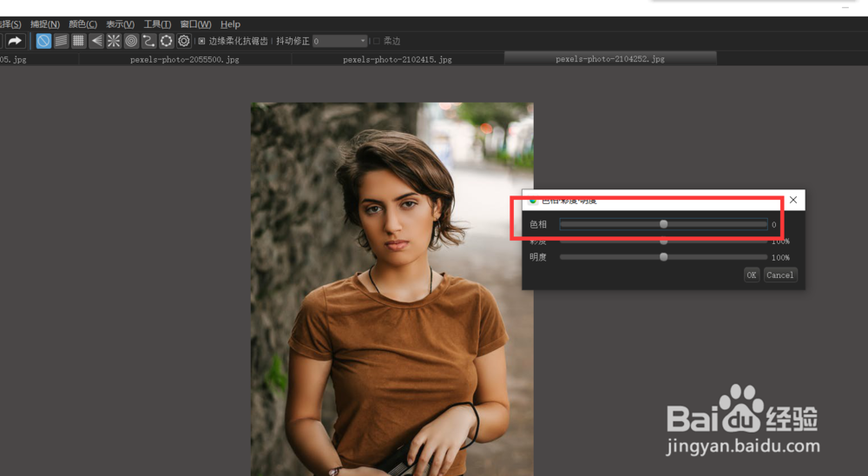Screen dimensions: 868x476
Task: Open the partially visible 选择(S) menu
Action: [10, 24]
